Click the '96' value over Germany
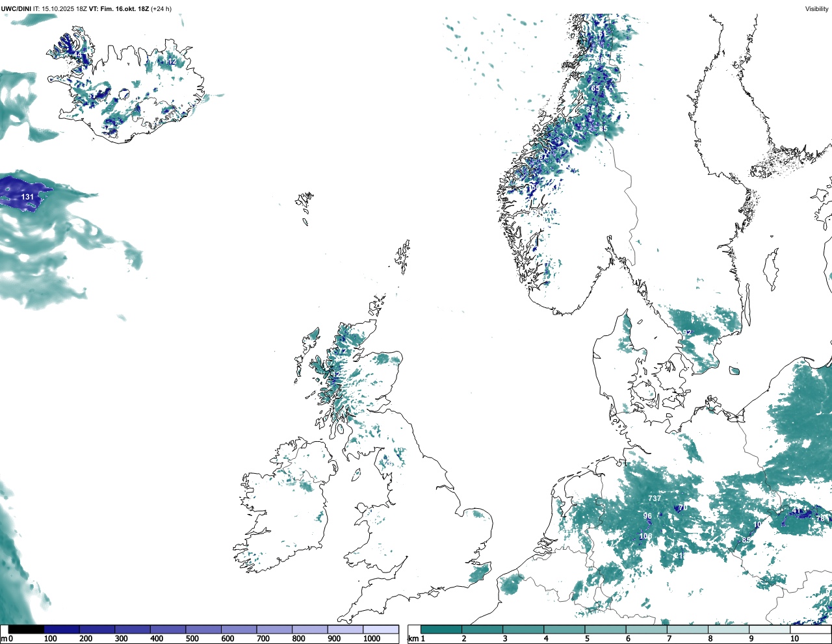832x644 pixels. coord(647,516)
